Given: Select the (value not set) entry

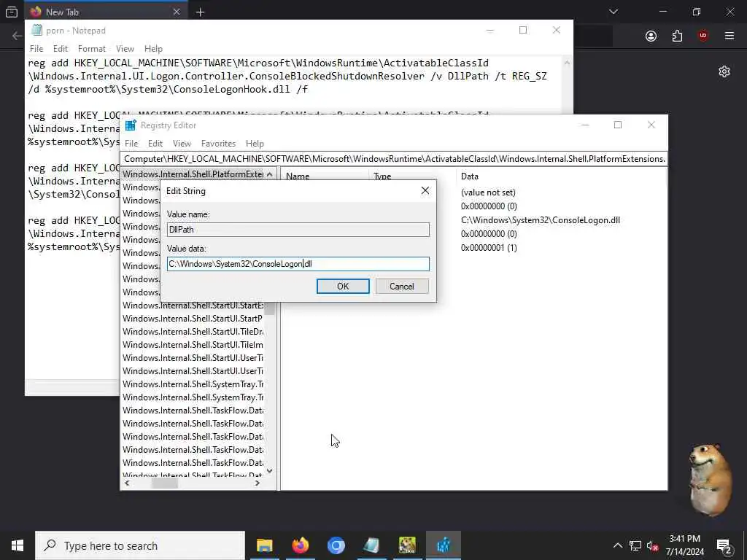Looking at the screenshot, I should [x=488, y=192].
